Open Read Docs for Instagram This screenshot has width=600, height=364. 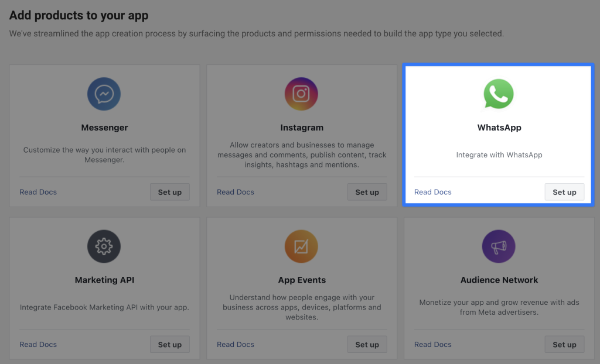point(236,192)
